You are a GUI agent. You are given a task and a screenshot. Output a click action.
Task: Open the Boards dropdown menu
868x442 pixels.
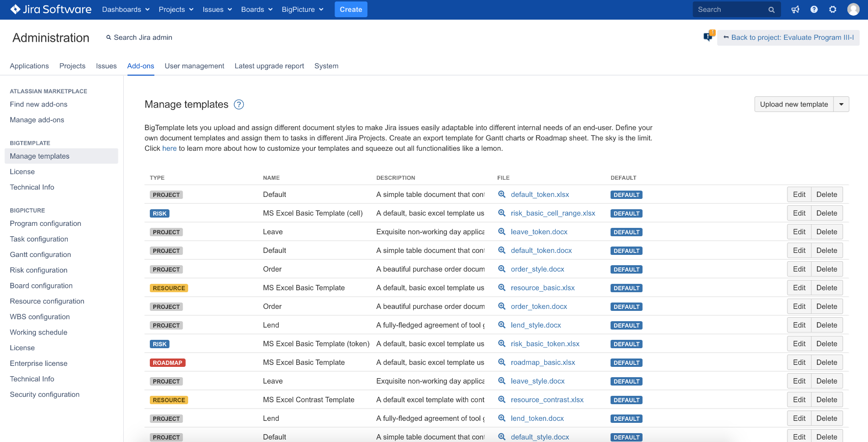coord(256,9)
